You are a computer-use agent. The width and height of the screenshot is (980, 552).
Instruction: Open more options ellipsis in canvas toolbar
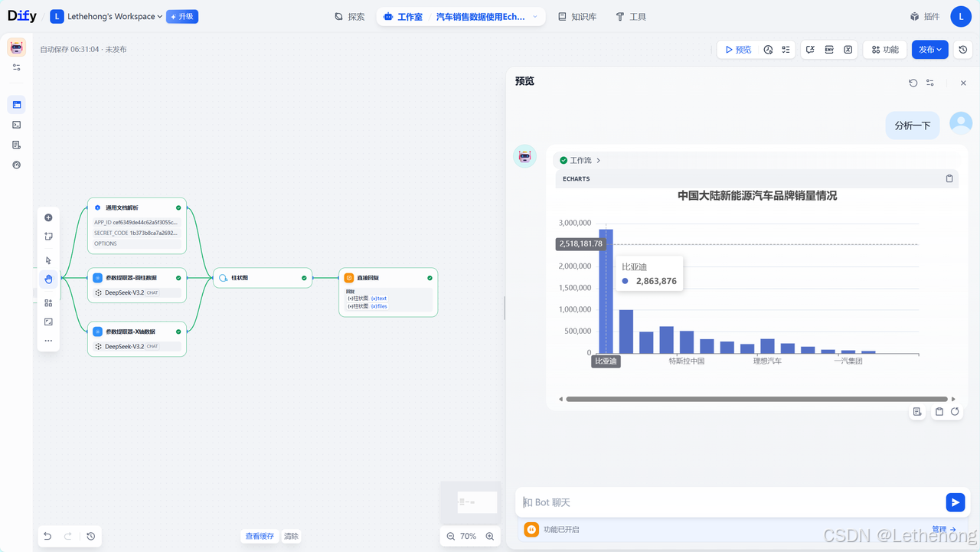point(48,341)
